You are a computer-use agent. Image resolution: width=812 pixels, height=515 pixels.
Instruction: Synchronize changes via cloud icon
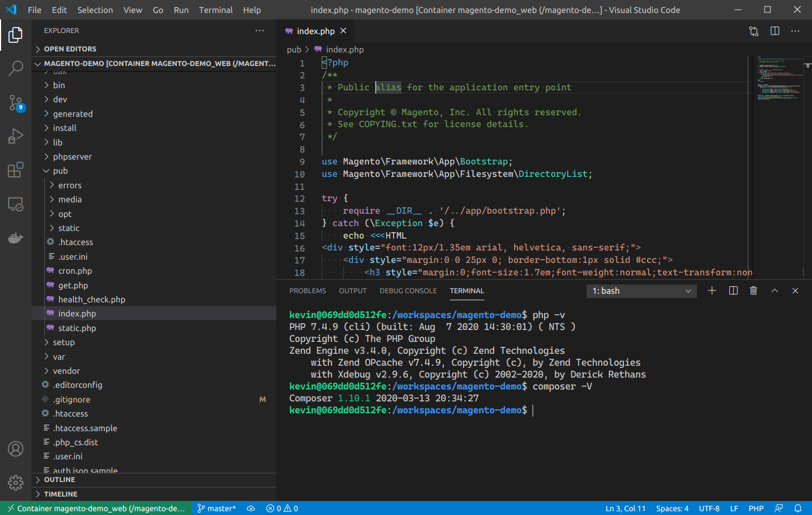(251, 509)
